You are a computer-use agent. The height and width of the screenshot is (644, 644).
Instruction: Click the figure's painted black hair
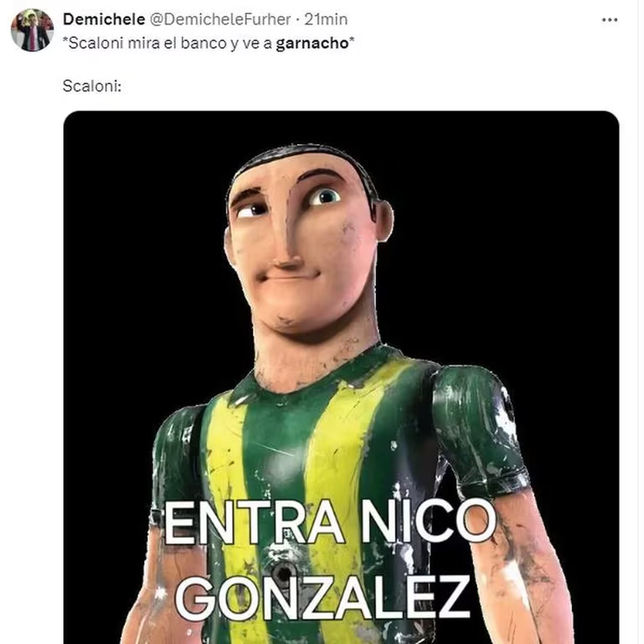(301, 155)
